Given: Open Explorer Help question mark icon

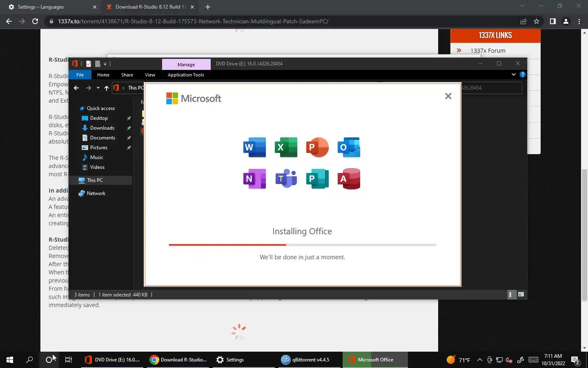Looking at the screenshot, I should coord(522,74).
